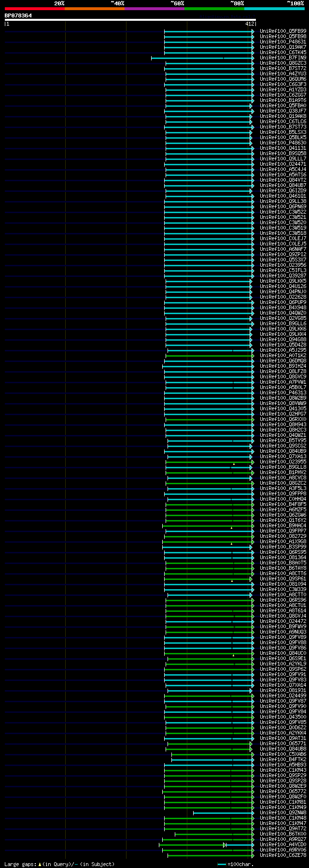The height and width of the screenshot is (868, 309).
Task: Open hit link UniRef100_A0T1K2
Action: point(283,355)
